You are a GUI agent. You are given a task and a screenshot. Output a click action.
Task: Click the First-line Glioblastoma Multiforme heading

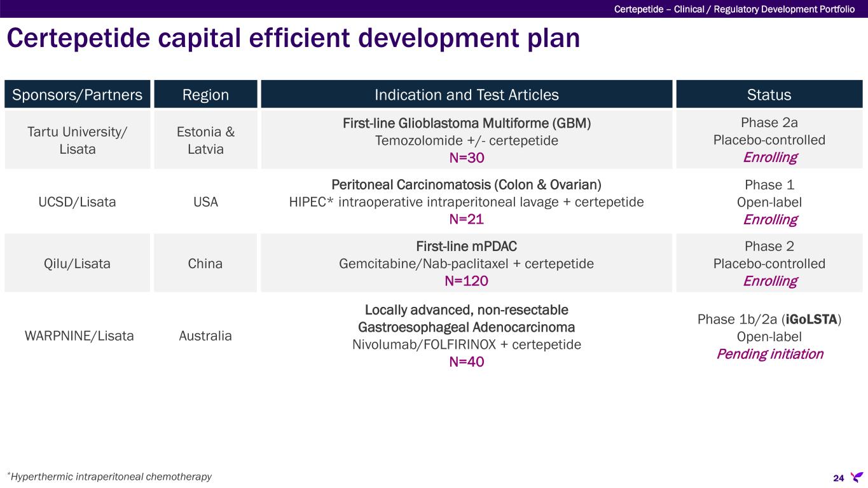tap(466, 123)
